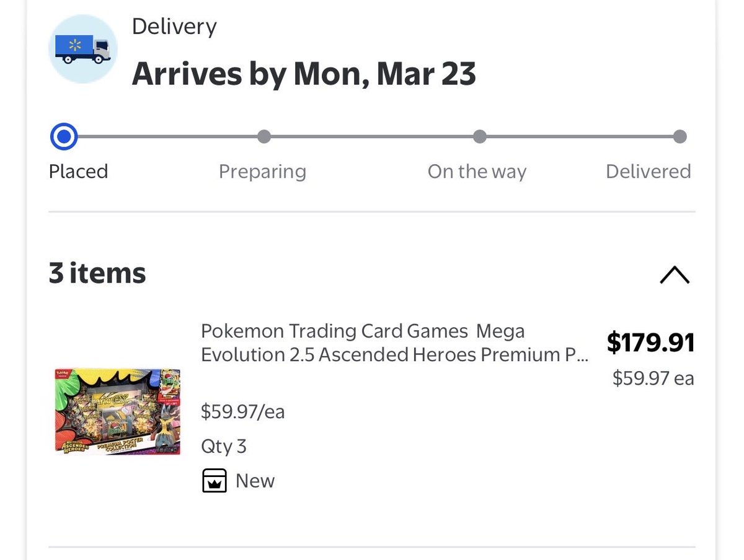
Task: Click the Arrives by Mon, Mar 23 heading
Action: tap(304, 74)
